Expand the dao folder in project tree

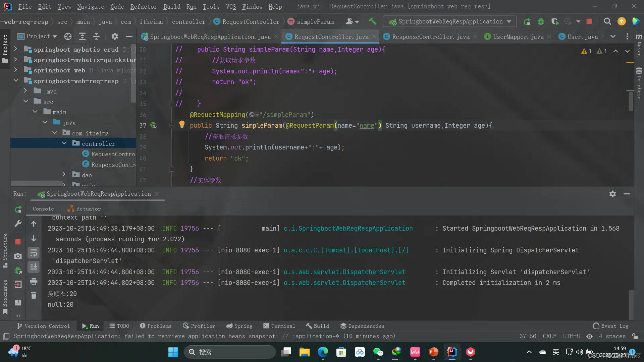click(x=64, y=175)
